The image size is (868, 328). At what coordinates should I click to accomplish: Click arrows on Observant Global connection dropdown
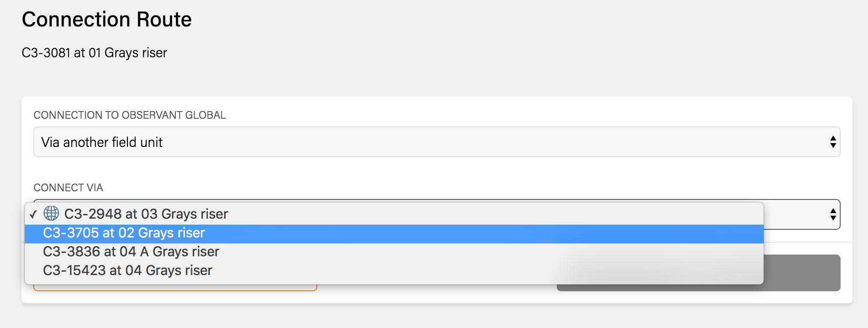(833, 142)
